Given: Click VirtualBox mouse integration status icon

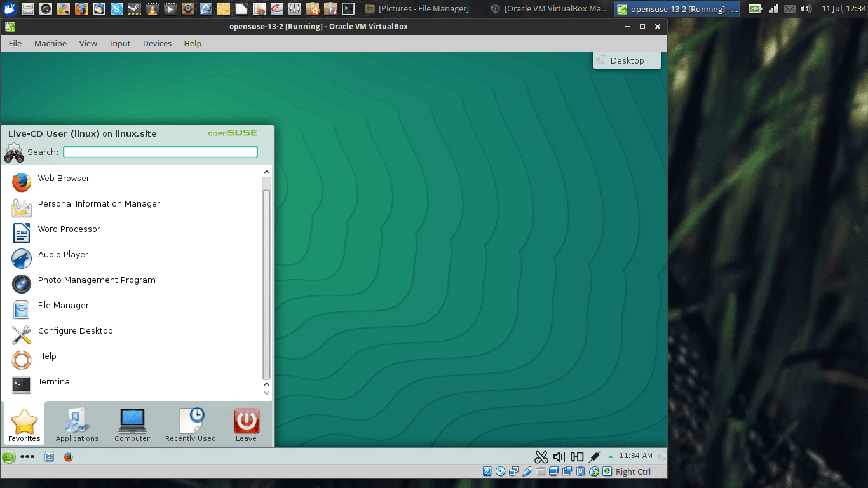Looking at the screenshot, I should (594, 471).
